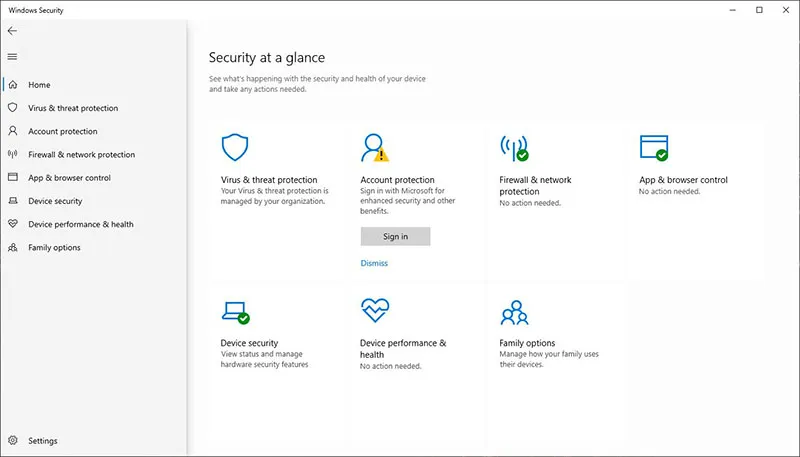Click 'No action needed.' under App & browser control
800x457 pixels.
(669, 191)
